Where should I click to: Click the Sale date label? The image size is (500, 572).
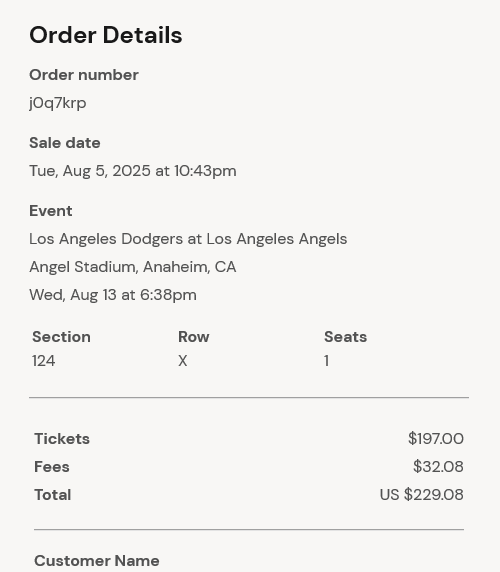pyautogui.click(x=65, y=143)
